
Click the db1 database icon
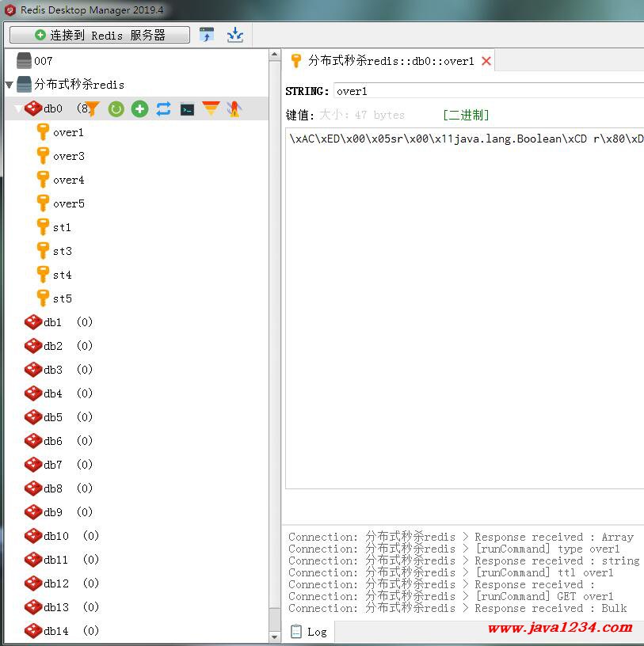(x=33, y=322)
